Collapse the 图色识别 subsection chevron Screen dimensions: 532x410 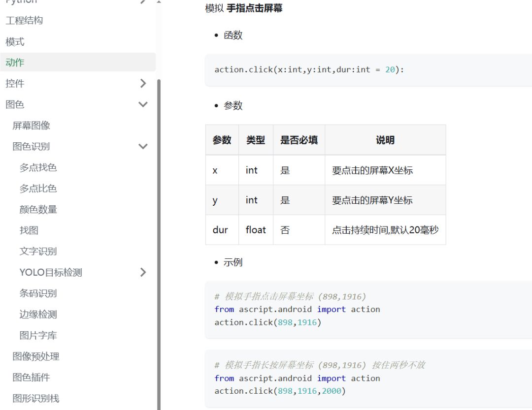(143, 147)
